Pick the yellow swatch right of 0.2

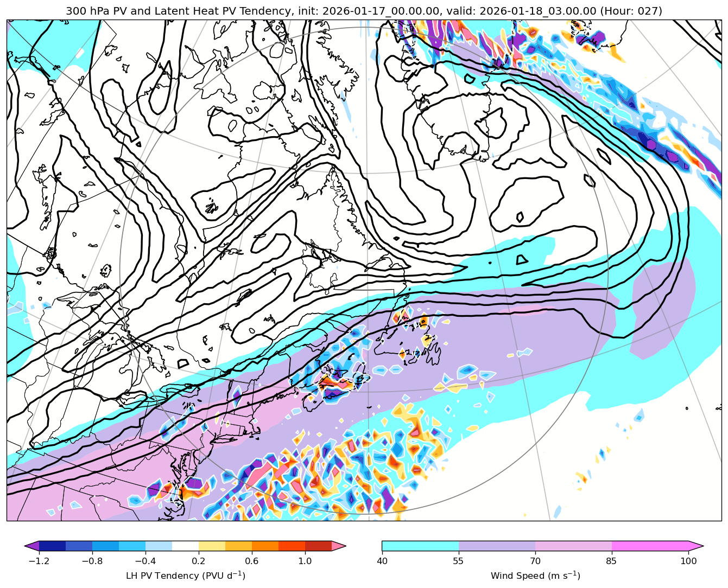212,546
